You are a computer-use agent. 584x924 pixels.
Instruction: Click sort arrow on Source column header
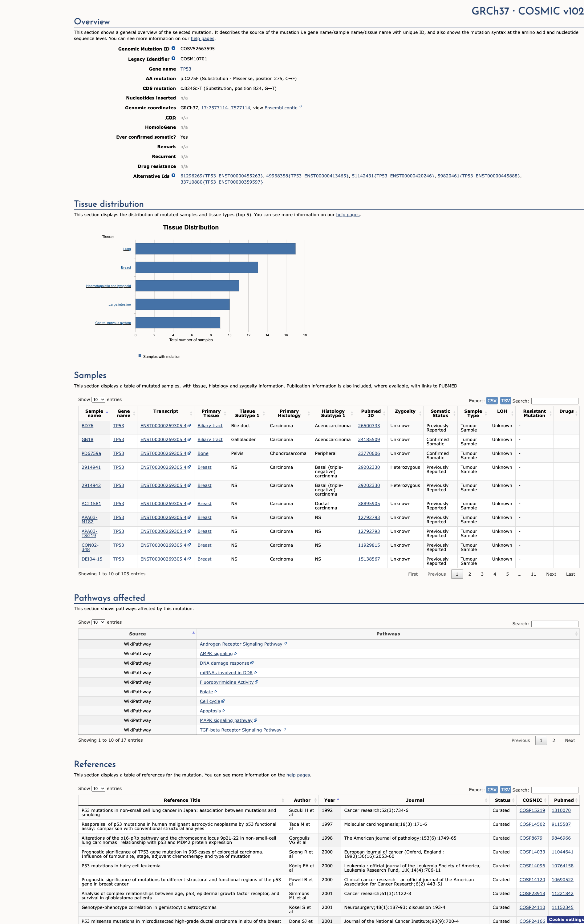click(193, 633)
